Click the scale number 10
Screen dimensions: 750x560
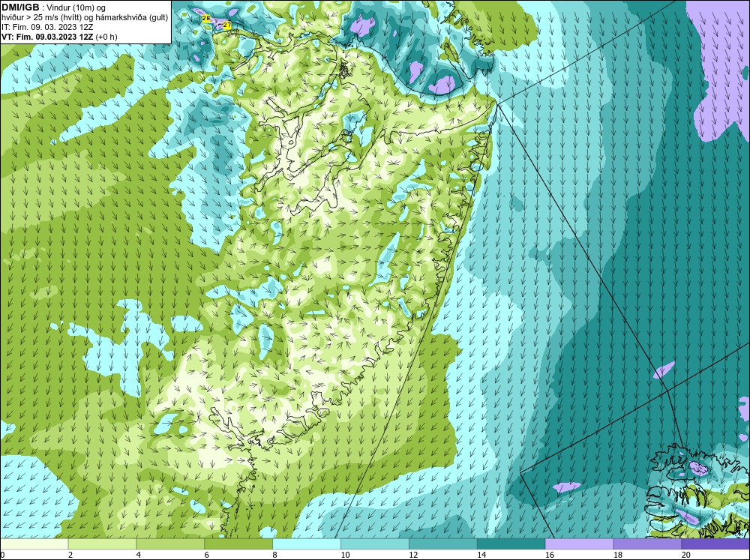[x=345, y=556]
